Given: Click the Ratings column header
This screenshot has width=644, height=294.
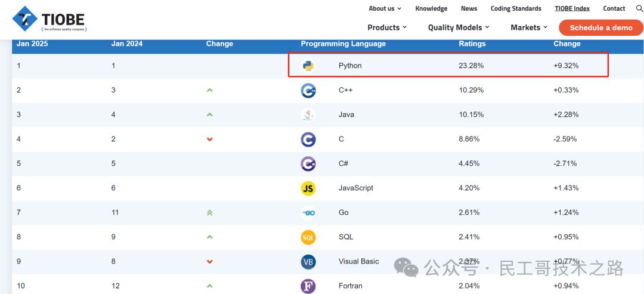Looking at the screenshot, I should coord(472,44).
